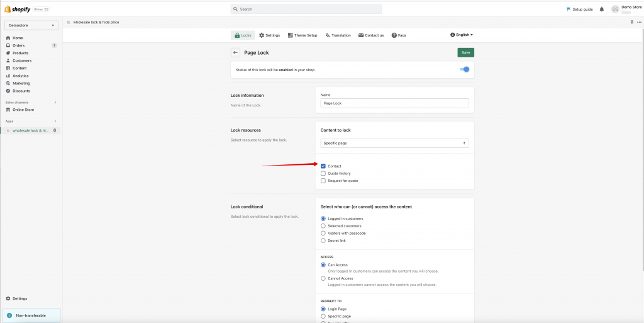Select the Selected customers radio

tap(323, 226)
